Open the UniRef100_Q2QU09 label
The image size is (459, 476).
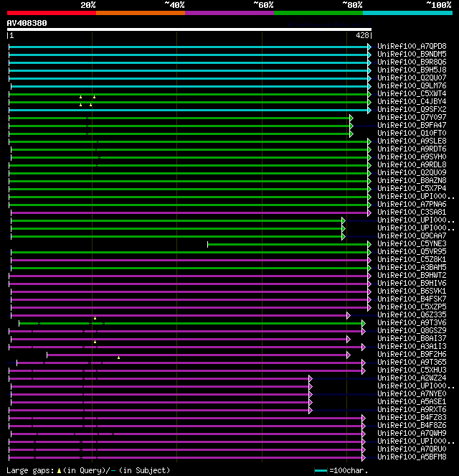(412, 173)
